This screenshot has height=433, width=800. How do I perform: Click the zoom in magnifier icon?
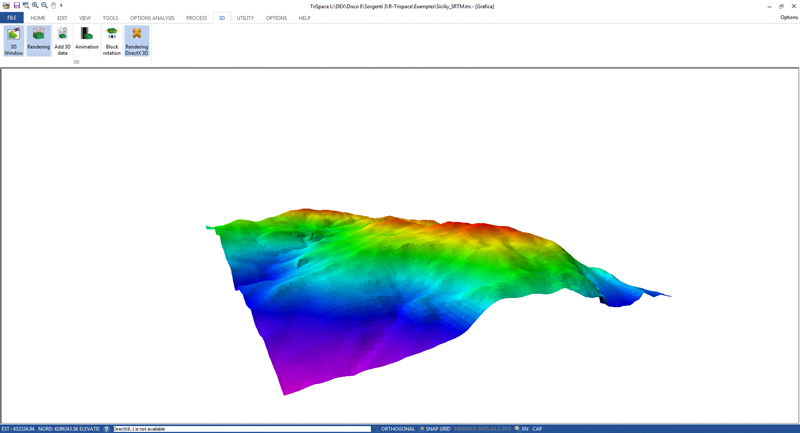tap(35, 6)
